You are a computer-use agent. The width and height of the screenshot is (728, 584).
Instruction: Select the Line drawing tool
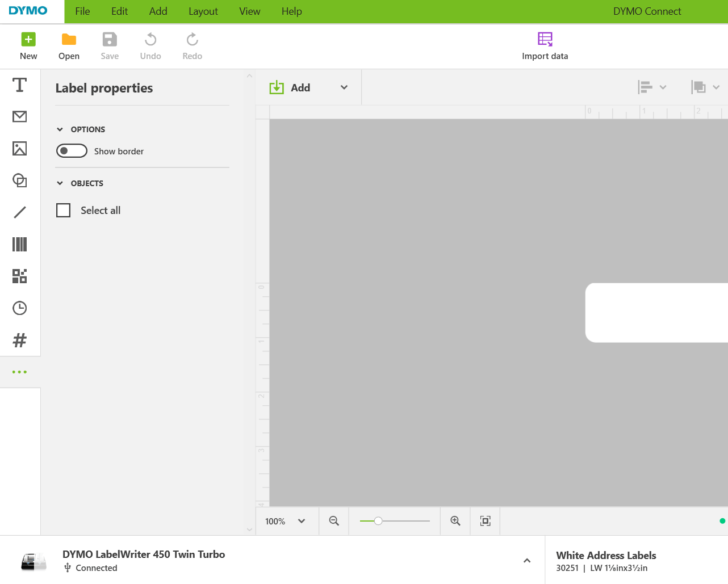coord(19,212)
